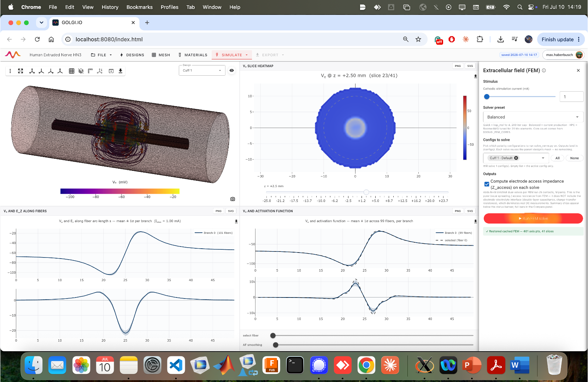Export V_e and activation function as SVG
The width and height of the screenshot is (588, 382).
[x=470, y=211]
